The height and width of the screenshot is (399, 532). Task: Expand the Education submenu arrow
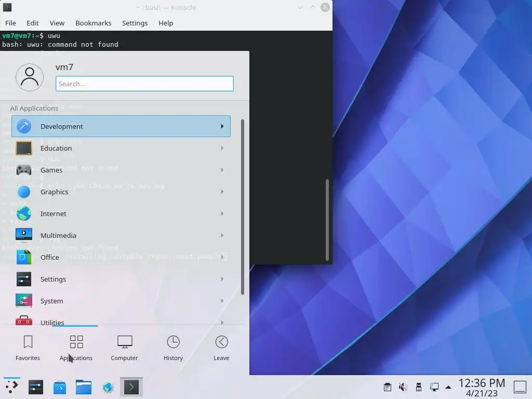pos(222,148)
